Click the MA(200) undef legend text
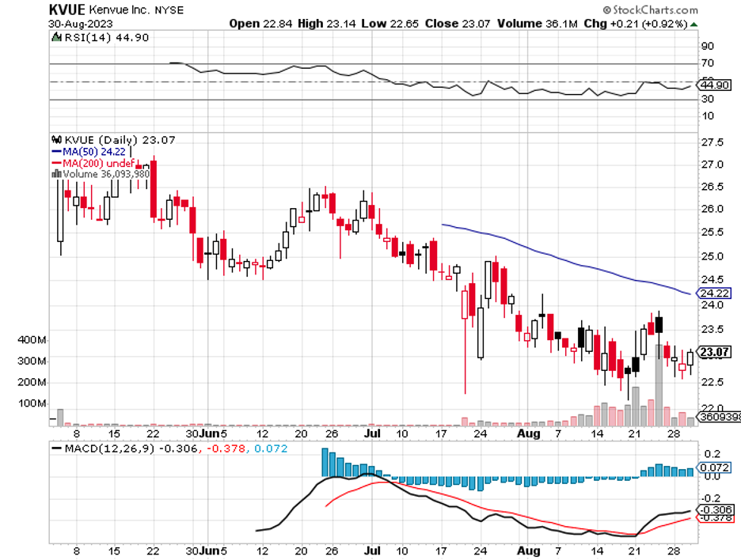The height and width of the screenshot is (560, 741). click(x=99, y=164)
